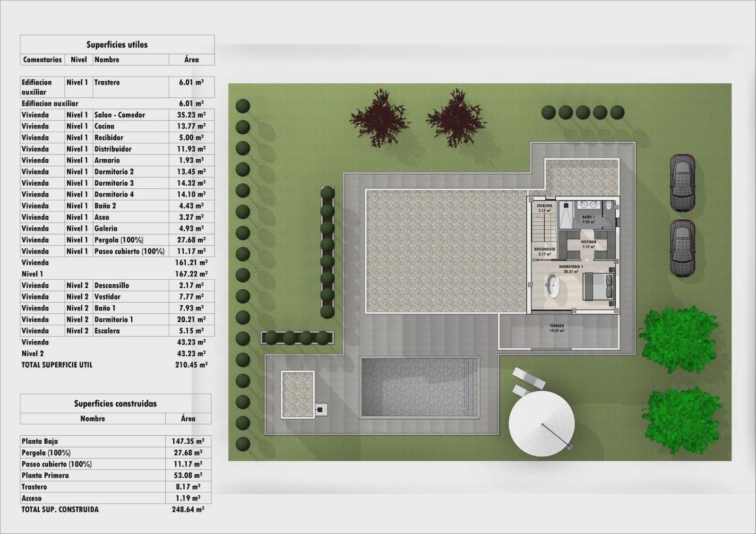Click the lower parked car icon

pyautogui.click(x=682, y=248)
